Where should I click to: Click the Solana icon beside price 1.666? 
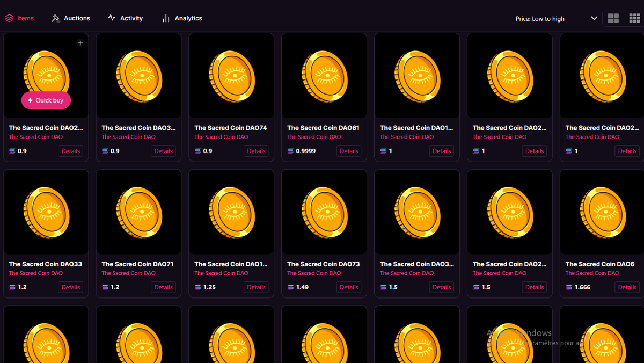tap(568, 287)
